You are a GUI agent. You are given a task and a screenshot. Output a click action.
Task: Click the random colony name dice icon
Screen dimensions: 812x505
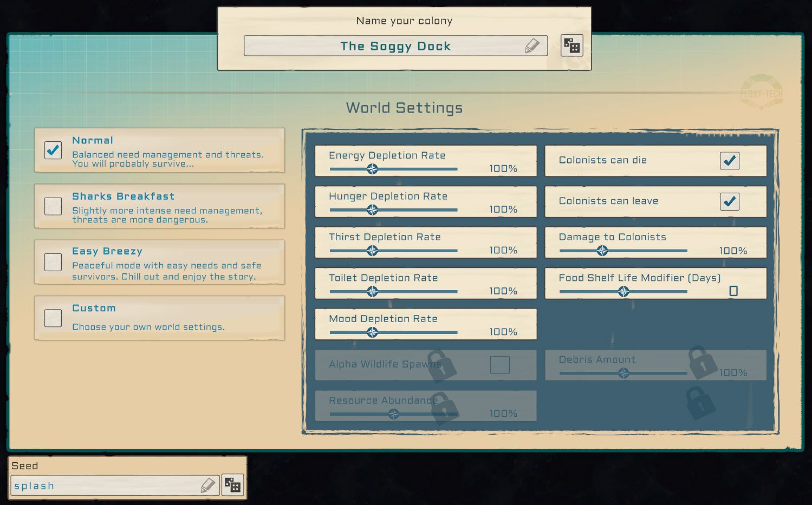[x=571, y=45]
